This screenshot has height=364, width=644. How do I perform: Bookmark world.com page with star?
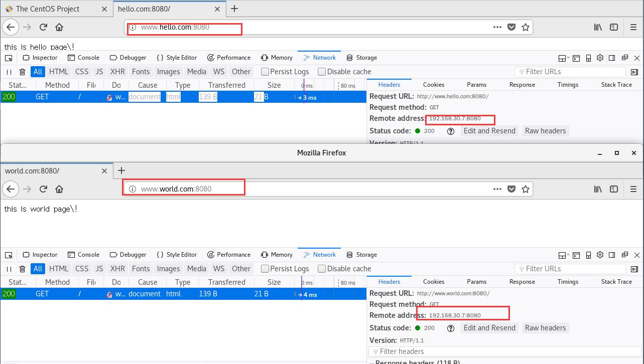[526, 189]
